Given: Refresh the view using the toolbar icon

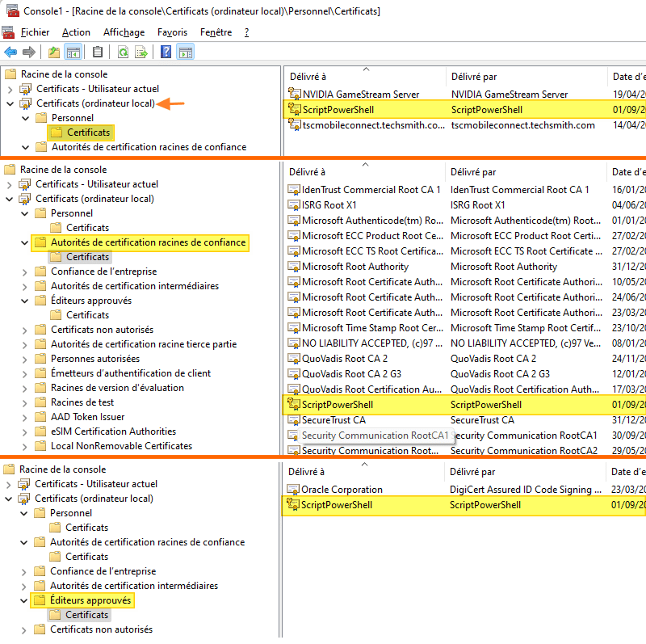Looking at the screenshot, I should 123,53.
